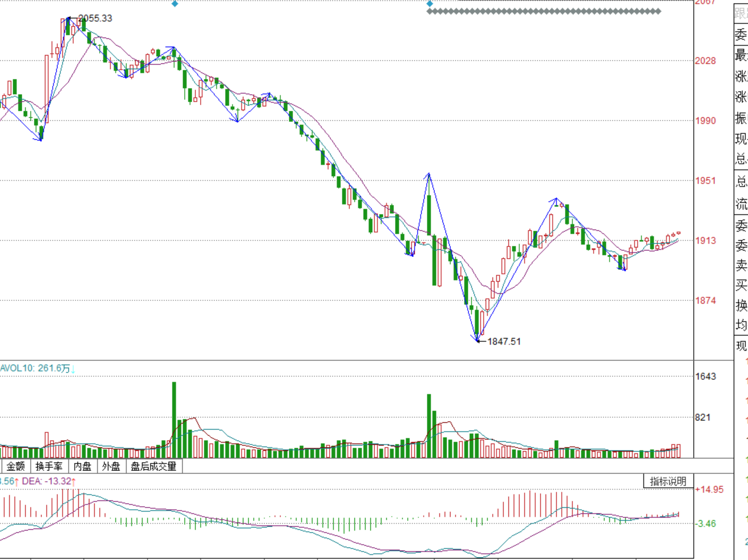Switch to 盘后成交量 tab
748x560 pixels.
click(x=154, y=466)
